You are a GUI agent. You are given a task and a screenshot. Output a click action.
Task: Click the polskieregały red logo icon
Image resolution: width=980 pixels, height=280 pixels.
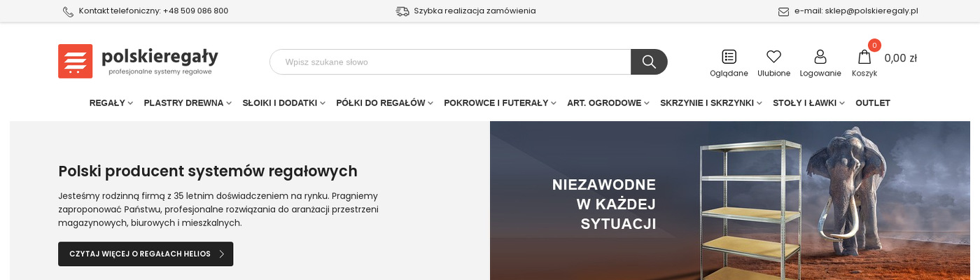[x=76, y=62]
